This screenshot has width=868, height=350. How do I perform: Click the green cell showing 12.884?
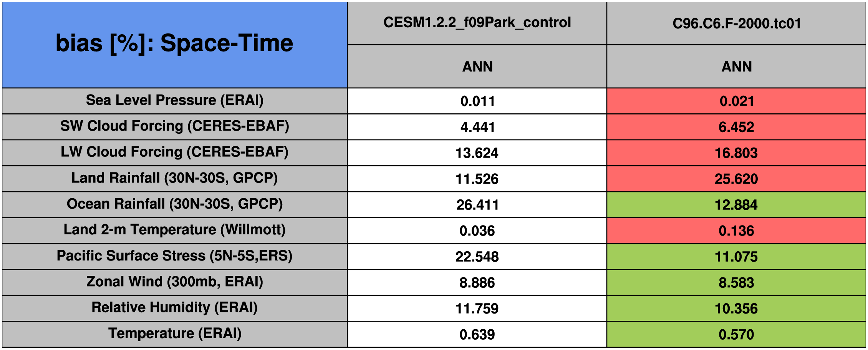pyautogui.click(x=736, y=205)
